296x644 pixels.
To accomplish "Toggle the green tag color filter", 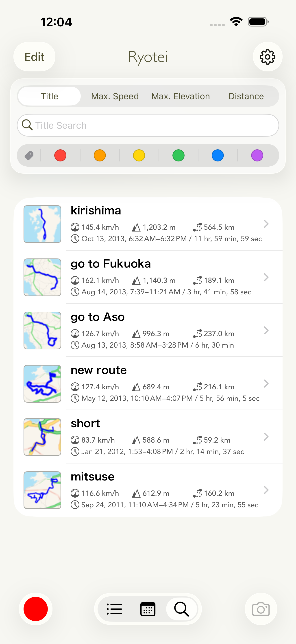I will [178, 156].
